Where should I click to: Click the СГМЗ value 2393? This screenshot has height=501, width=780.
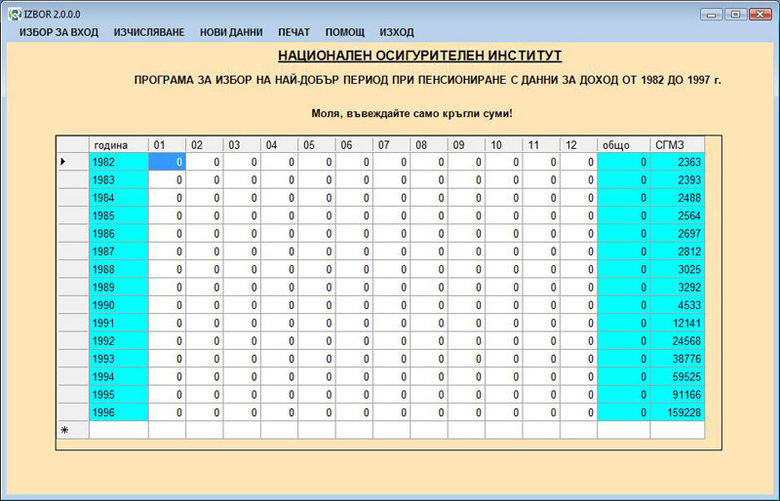pyautogui.click(x=678, y=180)
